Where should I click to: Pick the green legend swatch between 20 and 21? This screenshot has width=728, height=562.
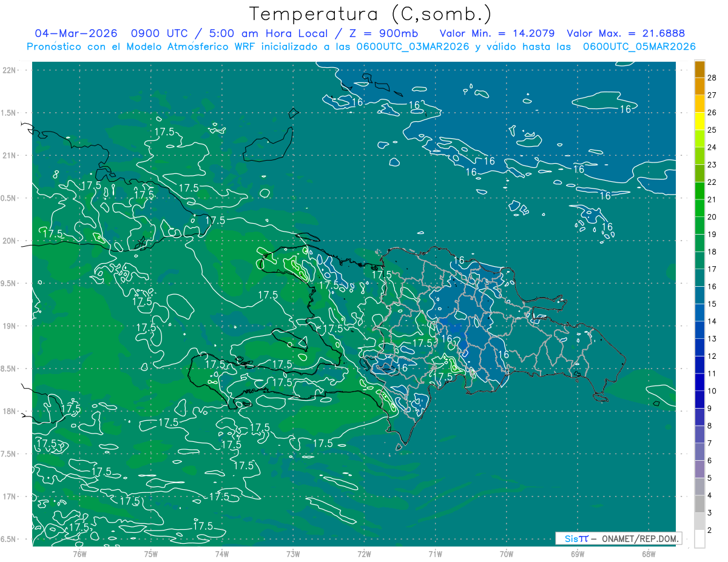point(699,209)
